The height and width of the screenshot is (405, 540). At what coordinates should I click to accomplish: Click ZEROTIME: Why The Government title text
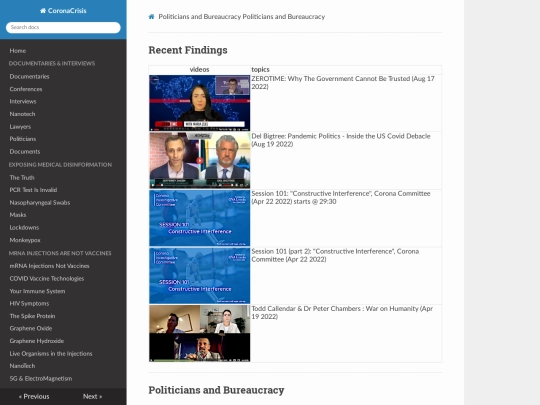click(343, 83)
